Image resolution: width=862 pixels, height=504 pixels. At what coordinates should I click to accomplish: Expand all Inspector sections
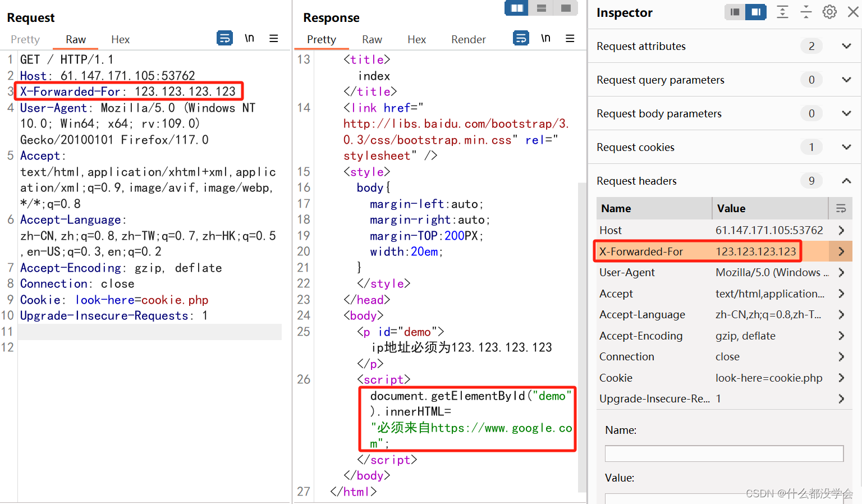(782, 12)
